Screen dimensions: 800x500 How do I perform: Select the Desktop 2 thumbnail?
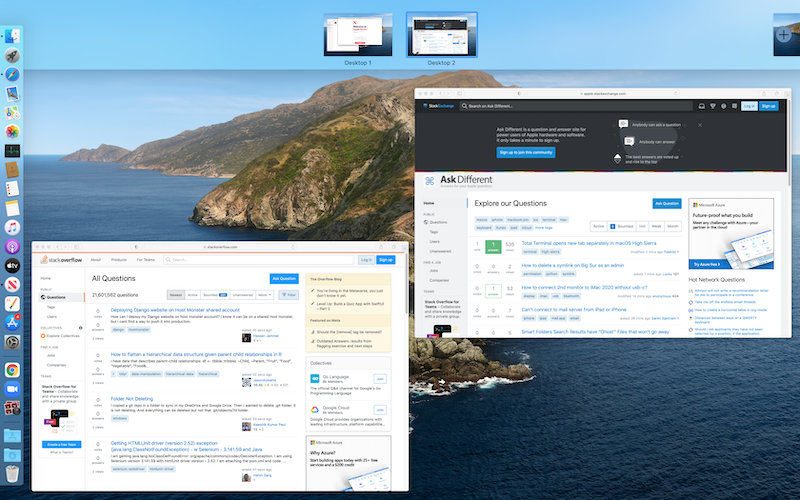[x=441, y=35]
